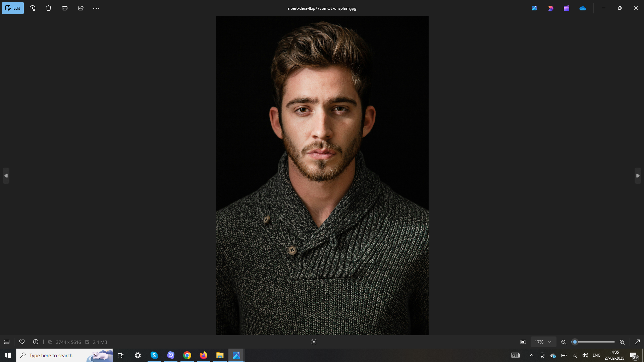Rotate the photo using the rotate icon
This screenshot has height=362, width=644.
pyautogui.click(x=33, y=8)
